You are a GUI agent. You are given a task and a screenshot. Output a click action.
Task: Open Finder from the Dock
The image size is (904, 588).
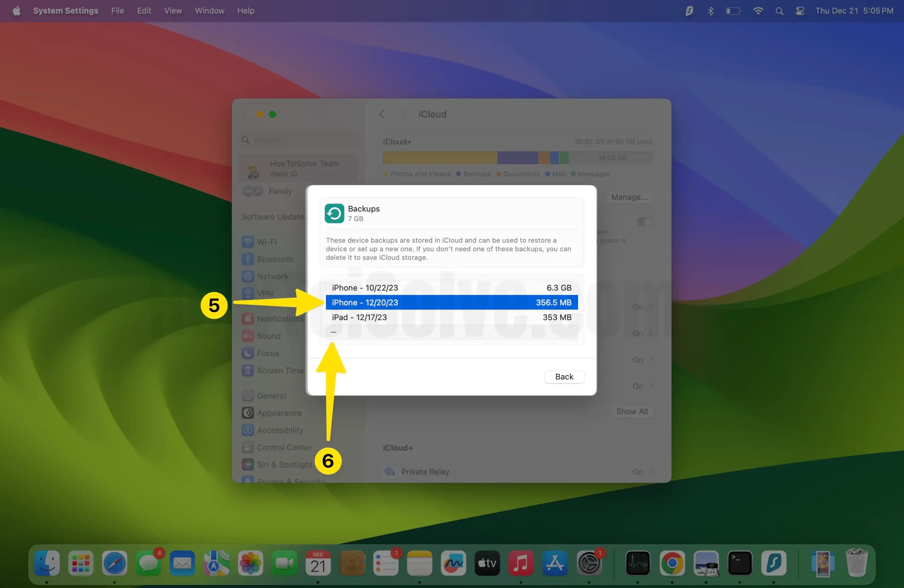click(47, 563)
